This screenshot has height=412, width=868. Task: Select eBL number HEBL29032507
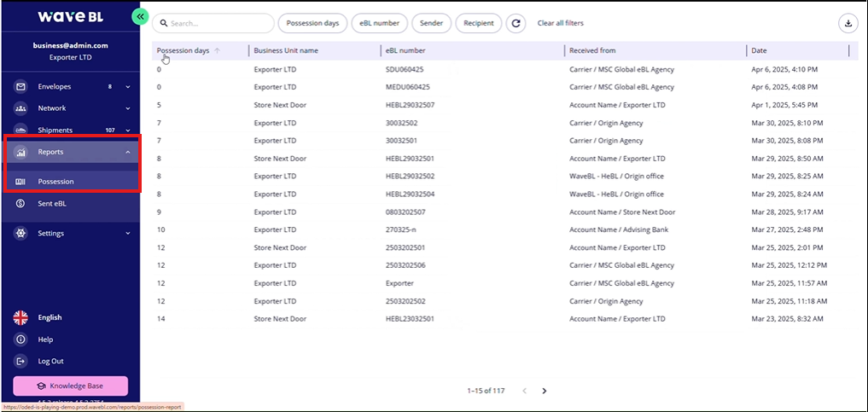tap(411, 105)
